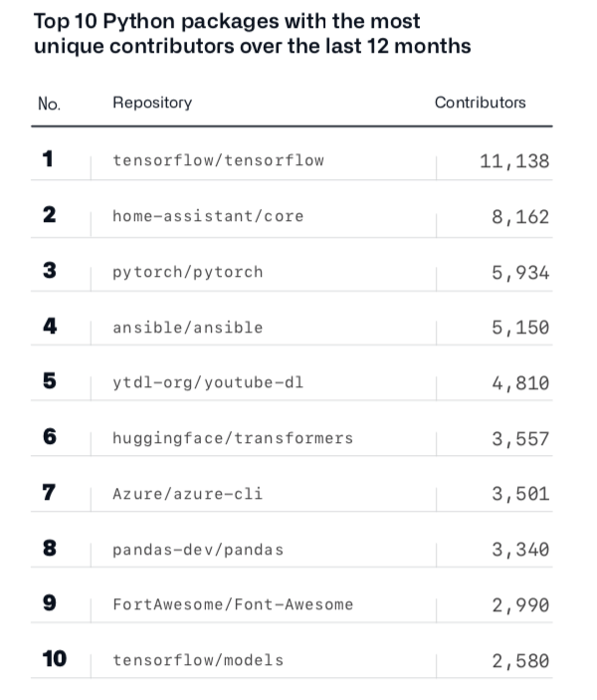Select FortAwesome/Font-Awesome repository
This screenshot has width=597, height=700.
tap(233, 605)
